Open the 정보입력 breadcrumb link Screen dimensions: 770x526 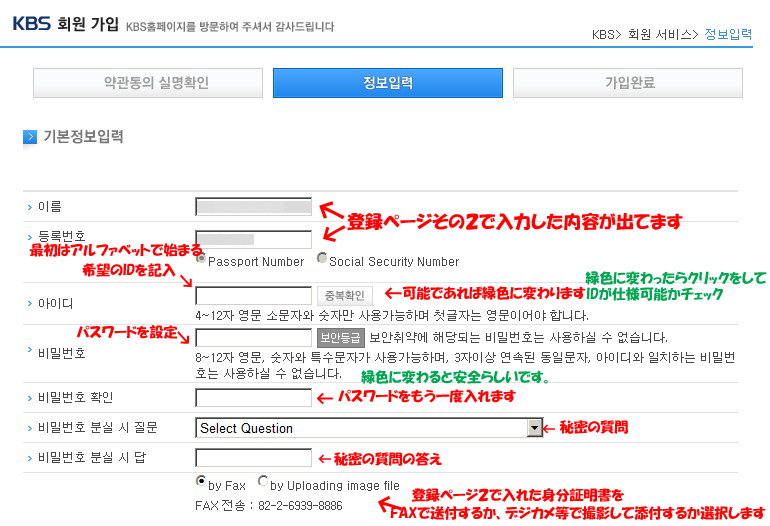pyautogui.click(x=728, y=34)
